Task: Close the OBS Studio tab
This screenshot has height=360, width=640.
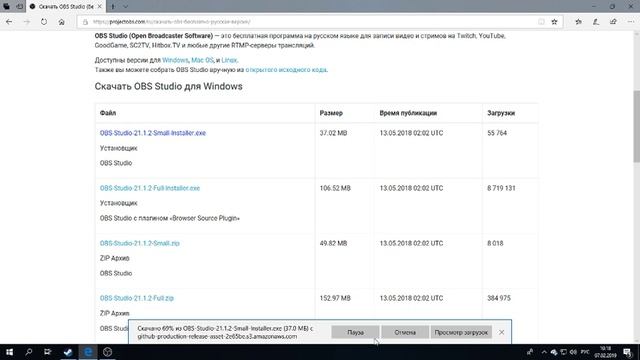Action: click(99, 7)
